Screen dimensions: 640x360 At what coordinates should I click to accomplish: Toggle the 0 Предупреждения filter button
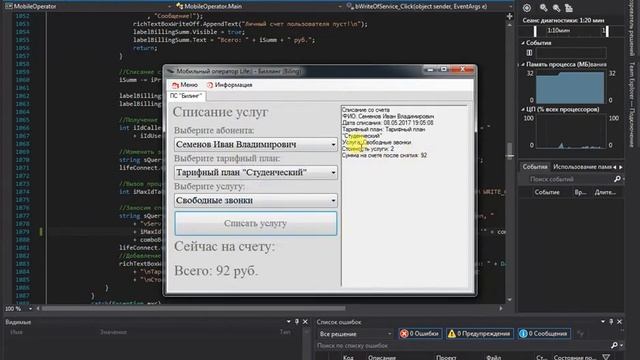480,334
